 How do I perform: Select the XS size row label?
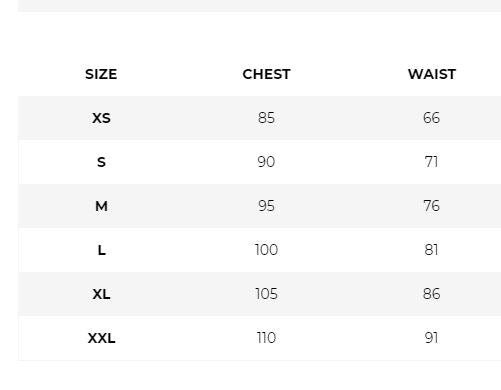pos(101,118)
